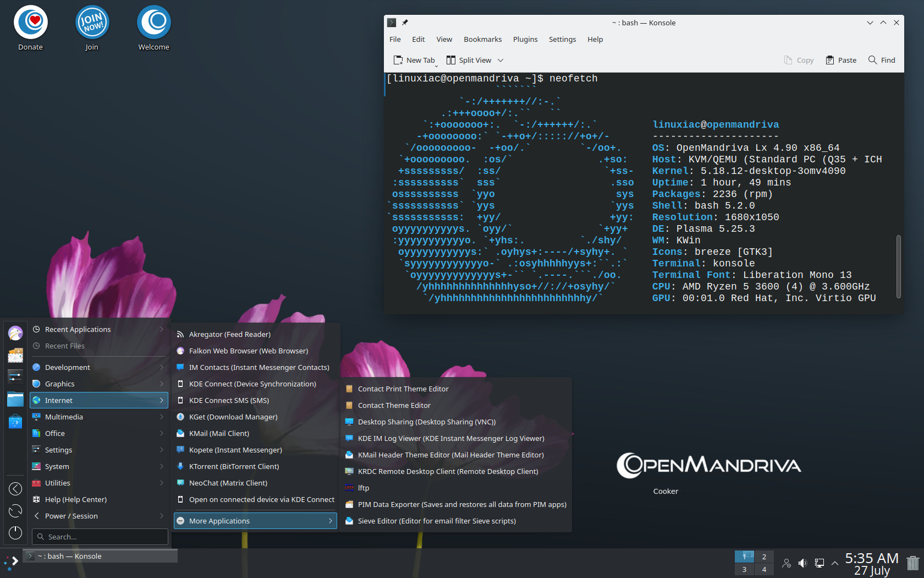Expand the Graphics category
924x578 pixels.
click(98, 384)
